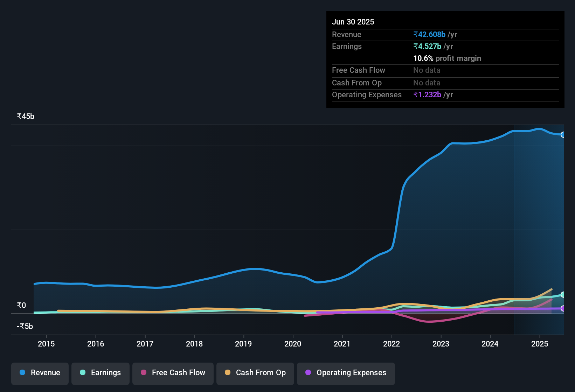
Task: Toggle the Revenue series visibility
Action: click(40, 373)
